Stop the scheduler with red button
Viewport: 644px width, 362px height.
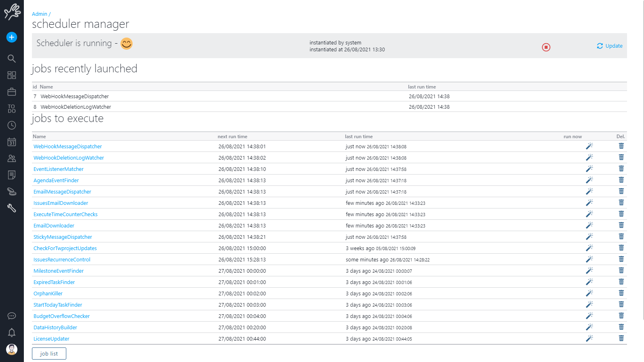click(546, 47)
